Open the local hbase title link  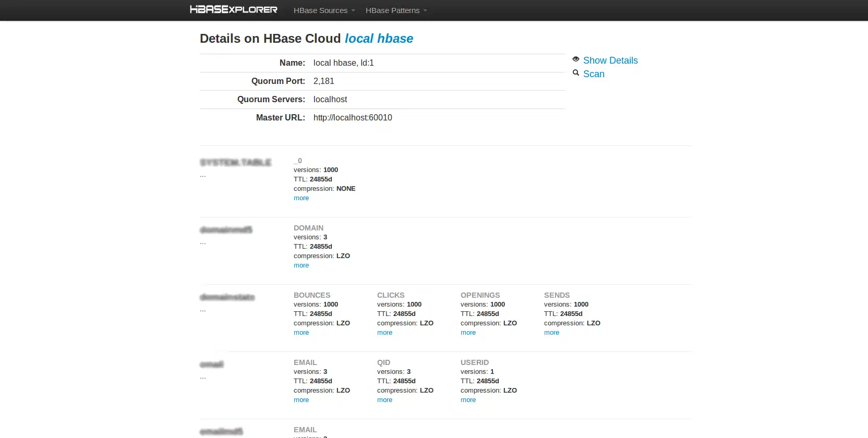click(x=379, y=39)
